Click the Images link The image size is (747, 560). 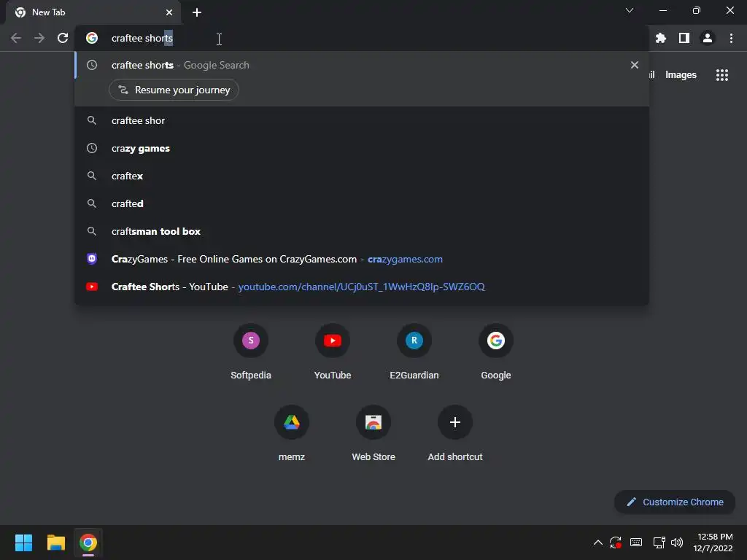click(681, 75)
